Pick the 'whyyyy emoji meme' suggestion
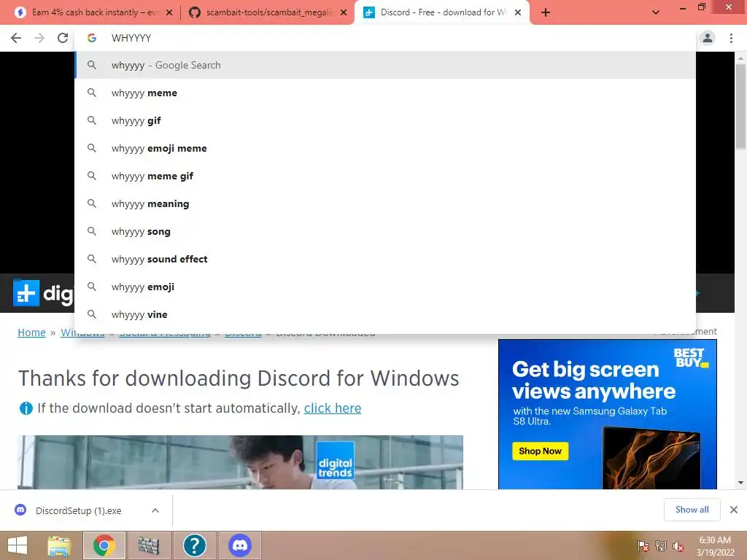 pyautogui.click(x=385, y=148)
